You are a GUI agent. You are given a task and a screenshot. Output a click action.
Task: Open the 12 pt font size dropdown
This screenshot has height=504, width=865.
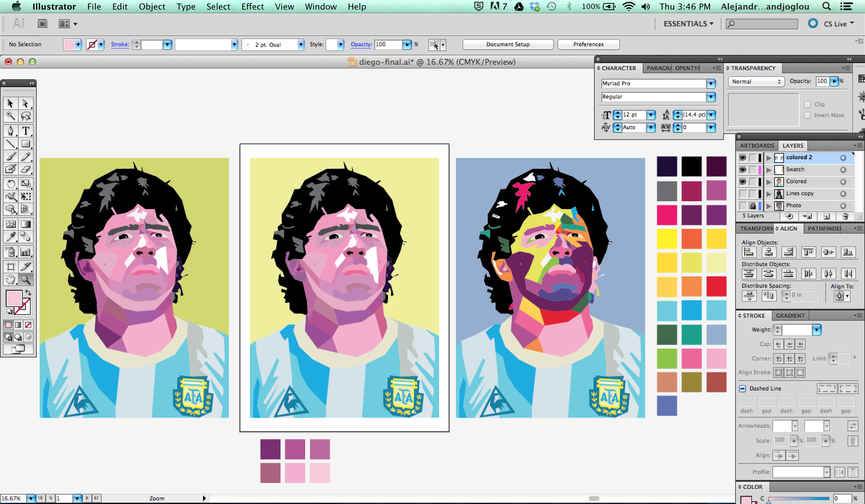coord(651,115)
